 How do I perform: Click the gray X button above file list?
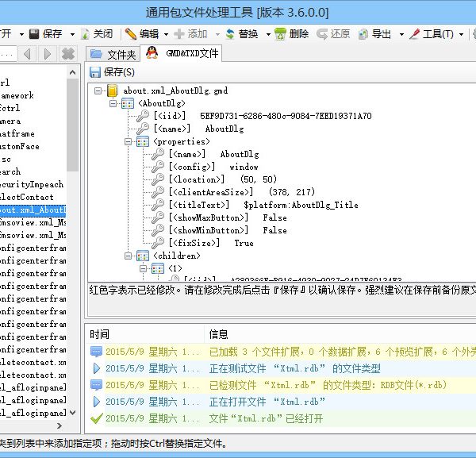[68, 54]
